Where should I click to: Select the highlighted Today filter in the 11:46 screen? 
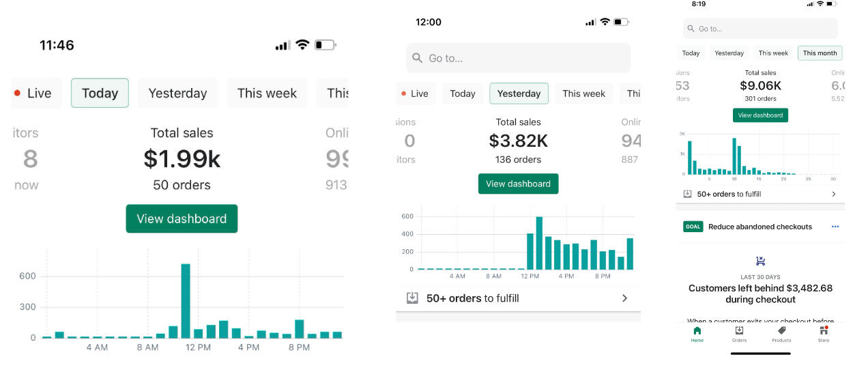click(x=100, y=94)
